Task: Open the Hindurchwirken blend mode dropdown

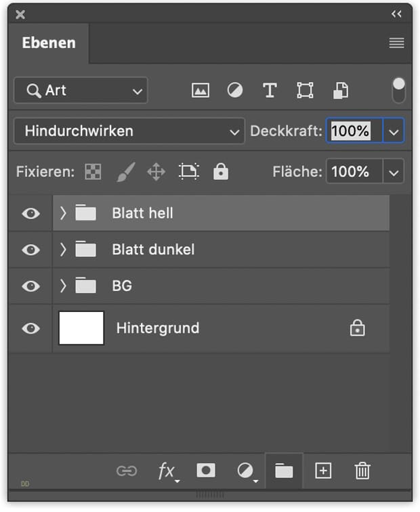Action: pyautogui.click(x=129, y=131)
